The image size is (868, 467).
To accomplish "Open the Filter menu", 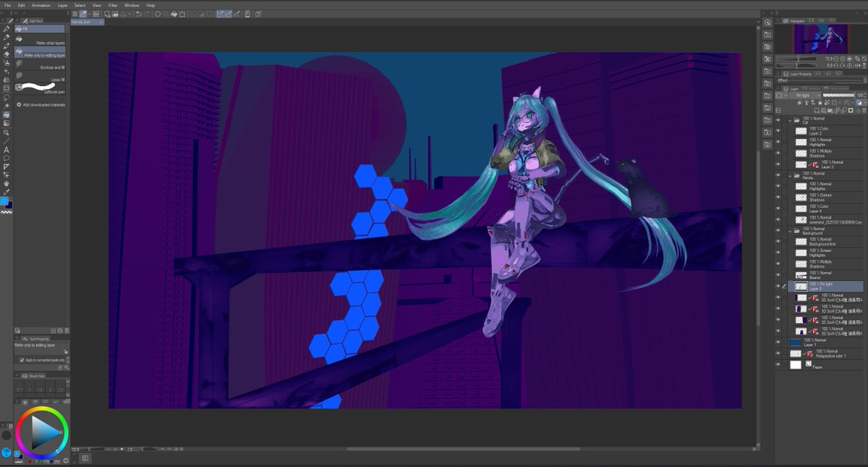I will (113, 5).
